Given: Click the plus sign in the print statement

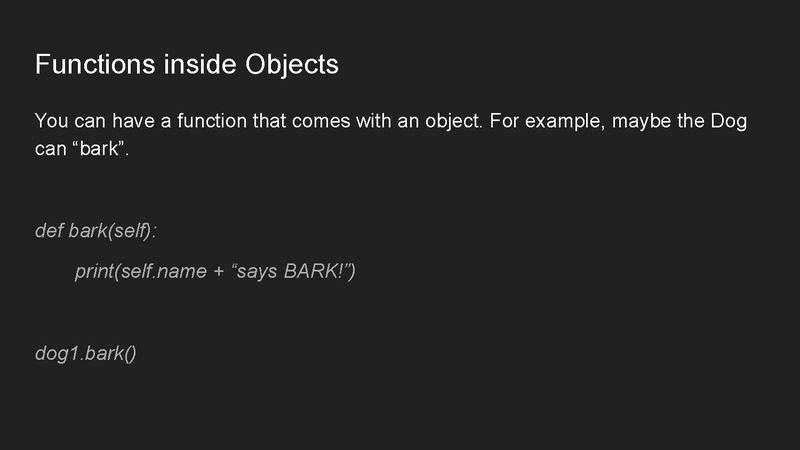Looking at the screenshot, I should point(218,272).
